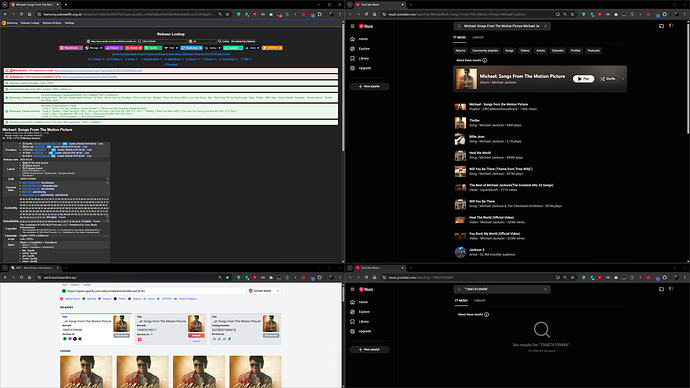The height and width of the screenshot is (388, 690).
Task: Play the Michael: Songs From The Motion Picture album
Action: (584, 79)
